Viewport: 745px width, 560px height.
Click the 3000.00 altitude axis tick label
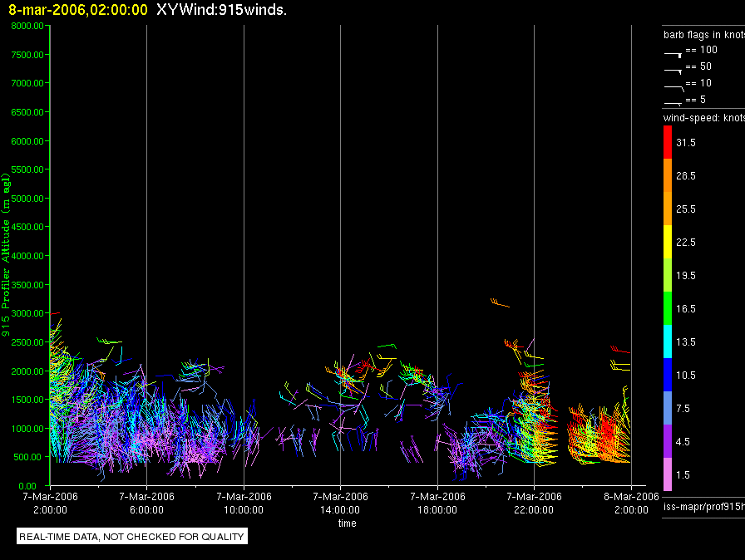click(27, 313)
